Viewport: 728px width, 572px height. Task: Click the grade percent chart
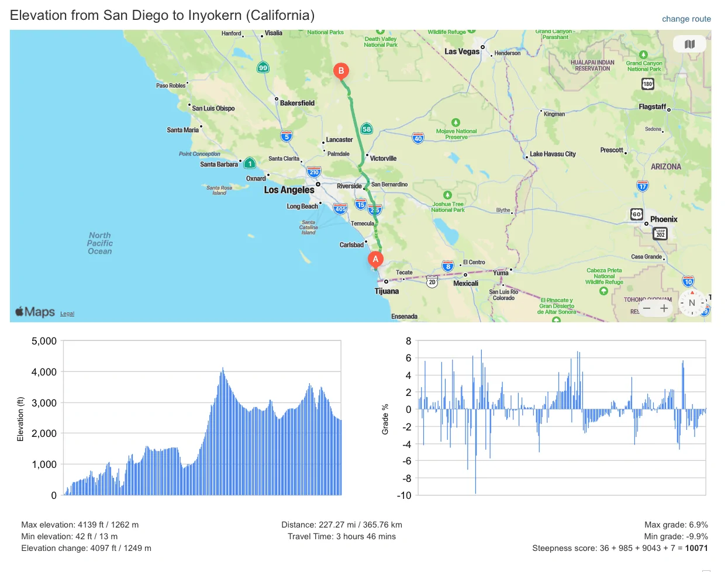click(562, 418)
